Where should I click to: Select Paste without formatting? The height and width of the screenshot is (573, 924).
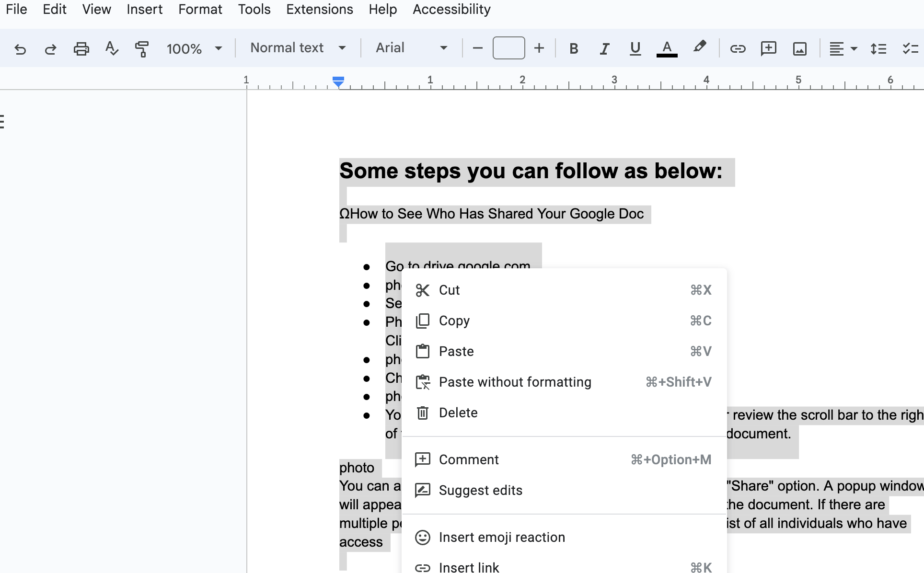[x=564, y=382]
